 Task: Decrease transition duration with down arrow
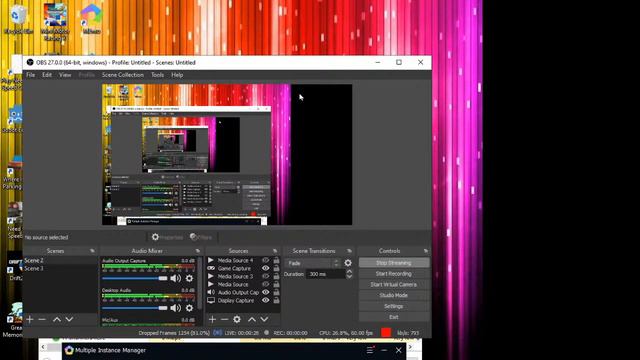(x=349, y=277)
